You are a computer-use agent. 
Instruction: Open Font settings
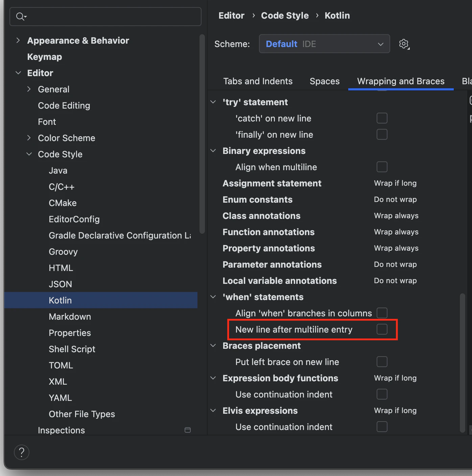pos(47,122)
